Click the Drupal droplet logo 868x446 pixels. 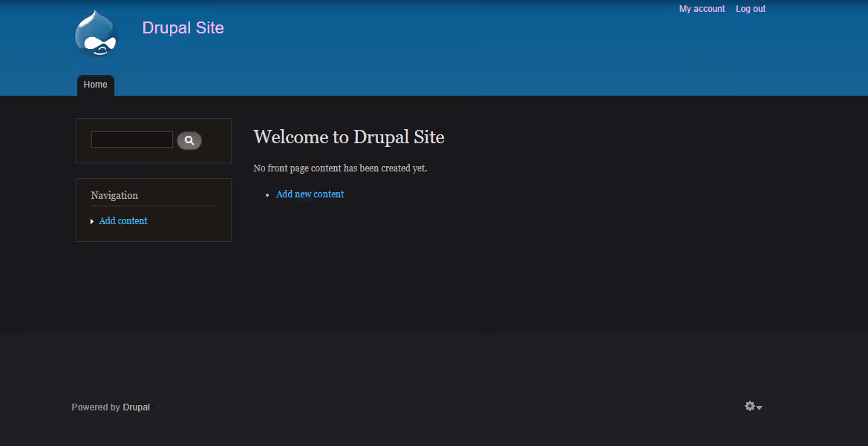coord(97,35)
